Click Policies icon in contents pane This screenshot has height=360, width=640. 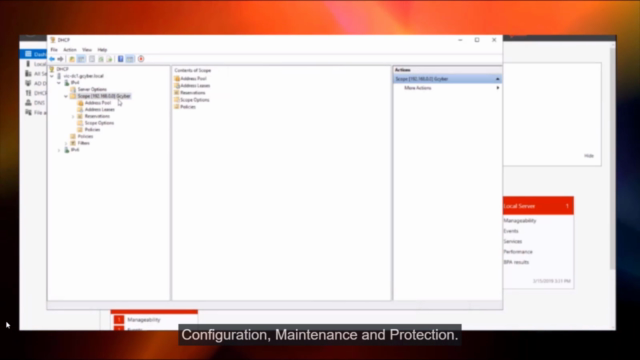click(177, 107)
